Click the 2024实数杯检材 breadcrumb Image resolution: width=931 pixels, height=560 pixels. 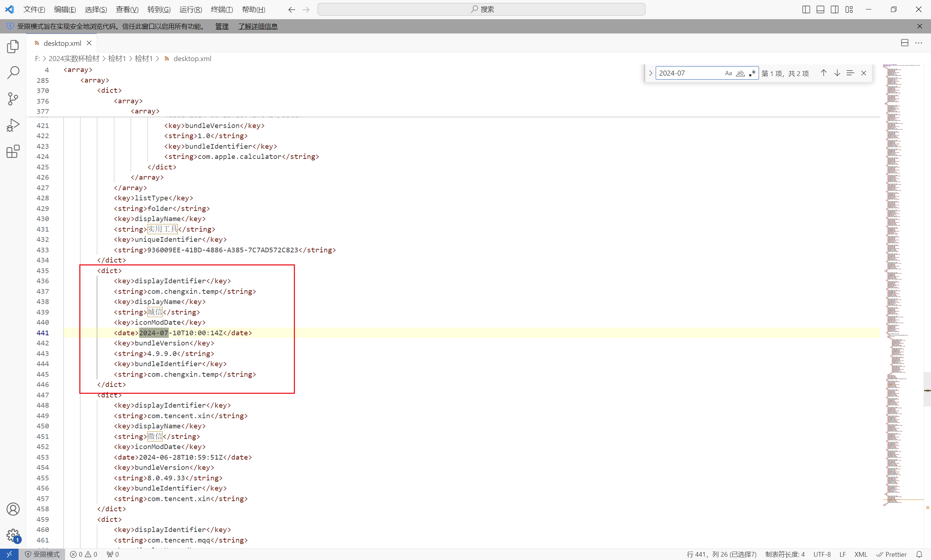pos(73,59)
